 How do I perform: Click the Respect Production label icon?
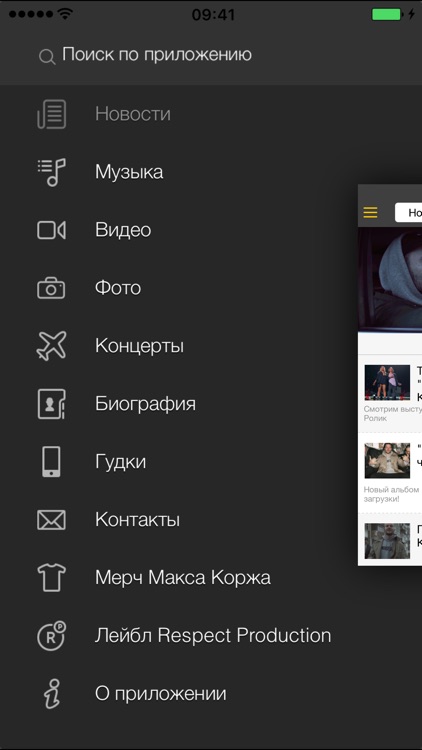pos(51,636)
